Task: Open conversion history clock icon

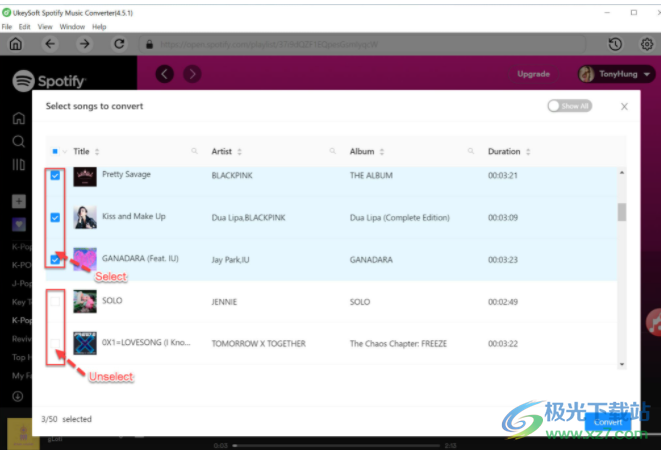Action: coord(615,44)
